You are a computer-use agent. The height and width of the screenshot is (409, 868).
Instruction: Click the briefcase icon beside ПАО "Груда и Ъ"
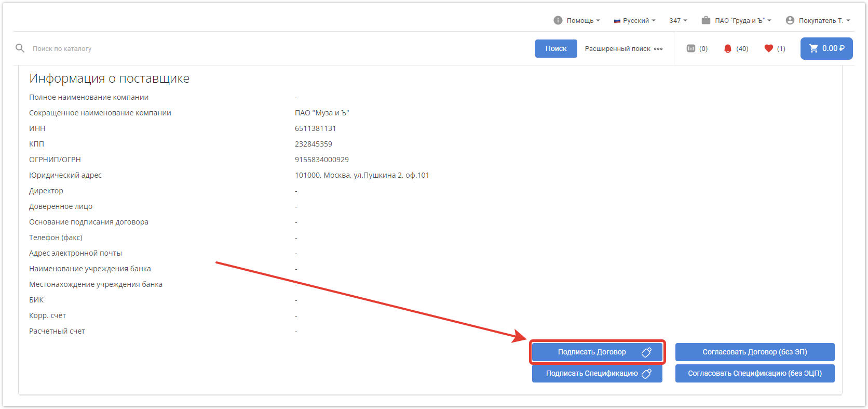click(706, 20)
